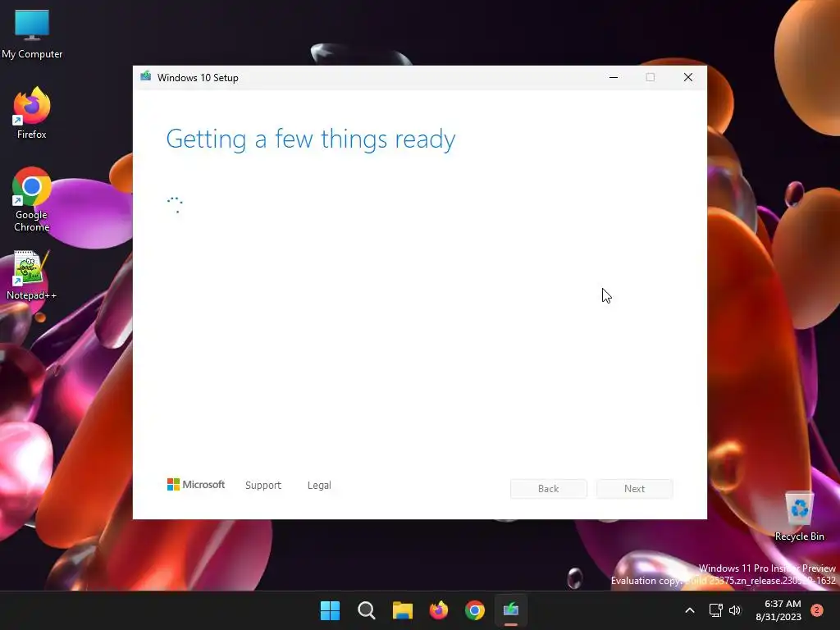Open the Legal link
The image size is (840, 630).
319,486
